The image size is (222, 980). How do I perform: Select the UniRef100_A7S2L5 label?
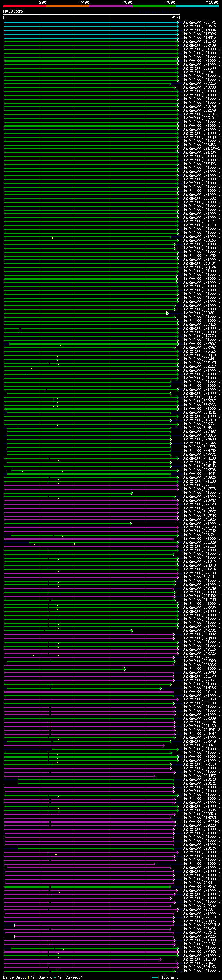199,84
